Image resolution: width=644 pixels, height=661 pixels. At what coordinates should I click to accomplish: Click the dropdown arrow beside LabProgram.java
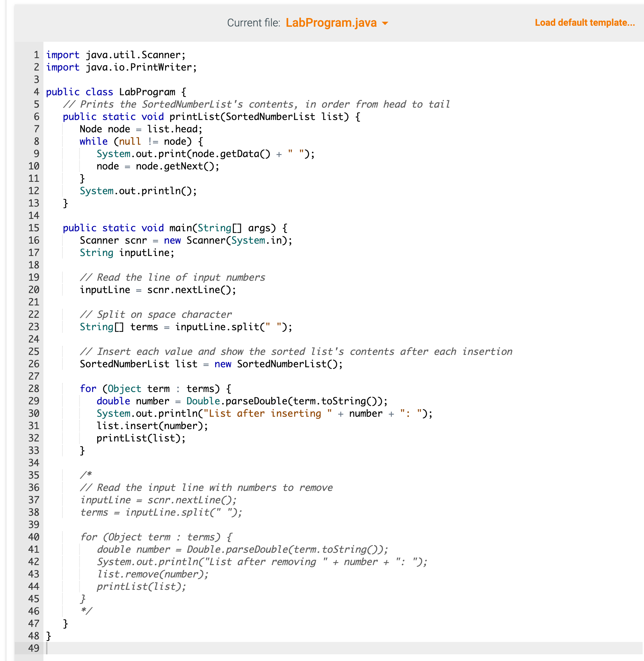coord(385,23)
